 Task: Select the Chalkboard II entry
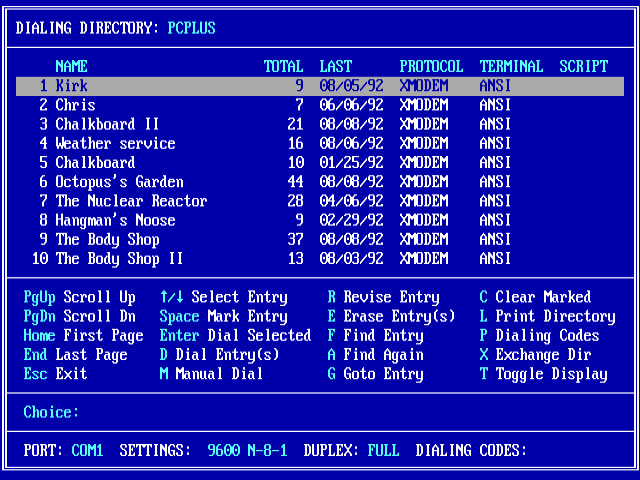tap(320, 124)
